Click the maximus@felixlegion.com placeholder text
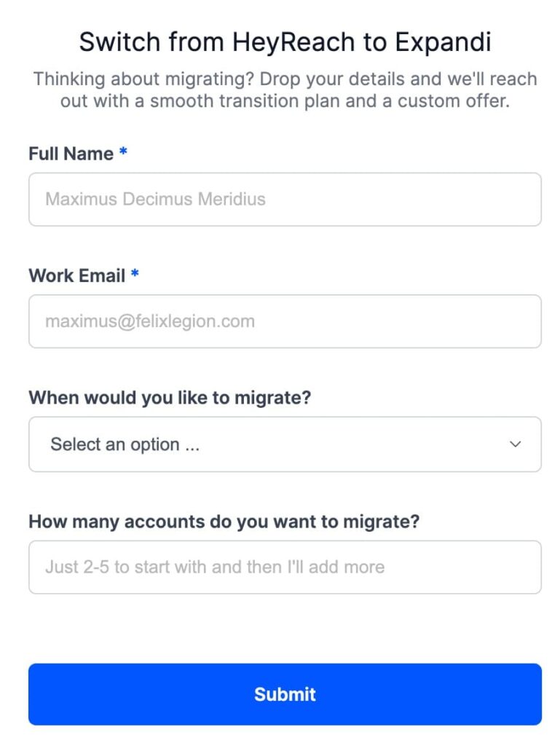560x746 pixels. click(150, 321)
